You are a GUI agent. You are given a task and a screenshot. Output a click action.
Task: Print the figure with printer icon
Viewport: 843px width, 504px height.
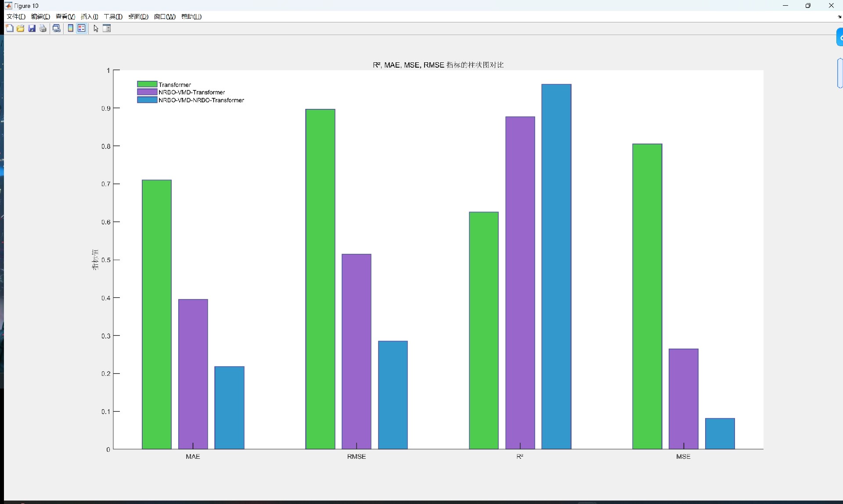tap(43, 29)
